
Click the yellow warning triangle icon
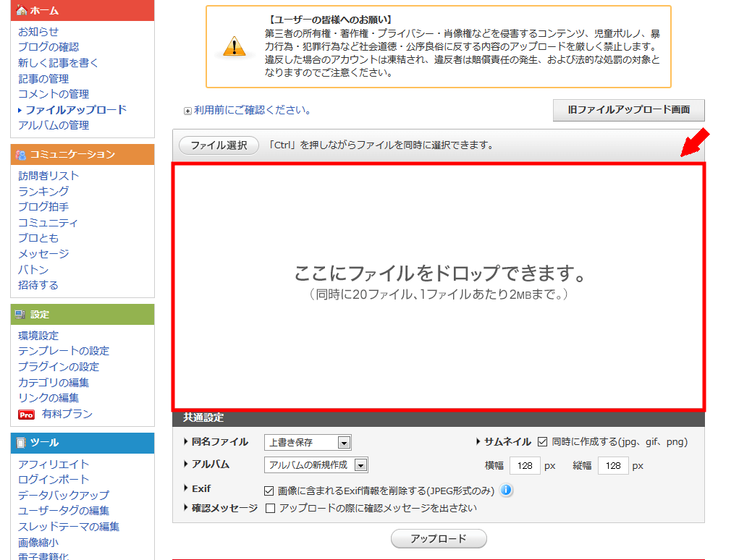[235, 46]
